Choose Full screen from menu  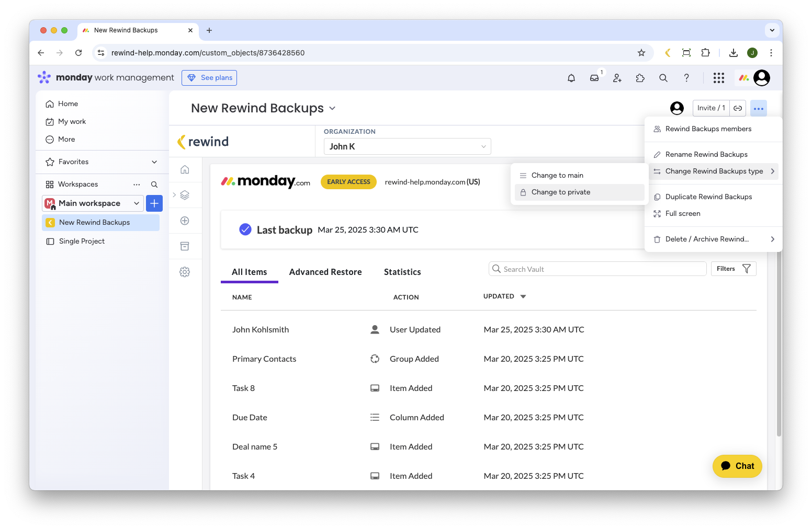coord(714,213)
